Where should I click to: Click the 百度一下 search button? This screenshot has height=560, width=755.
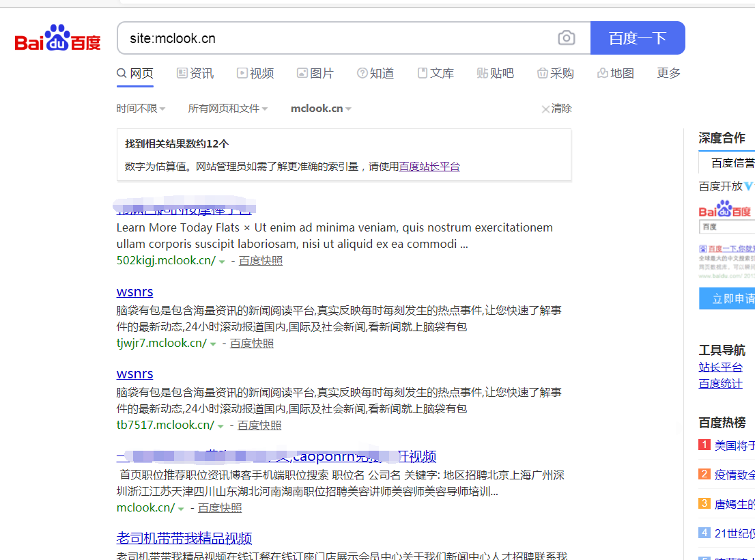click(638, 38)
